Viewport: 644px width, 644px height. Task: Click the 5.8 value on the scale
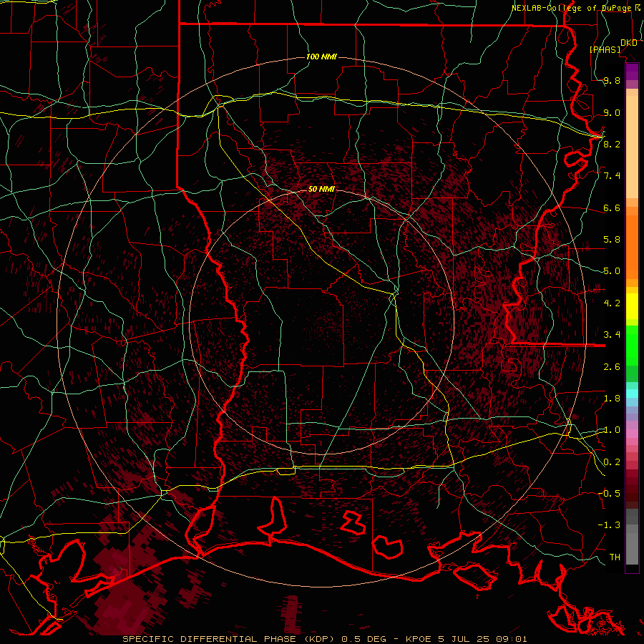click(x=612, y=240)
